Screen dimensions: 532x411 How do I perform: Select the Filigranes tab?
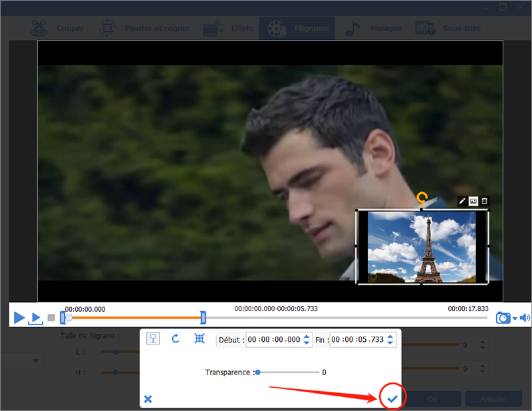click(297, 29)
